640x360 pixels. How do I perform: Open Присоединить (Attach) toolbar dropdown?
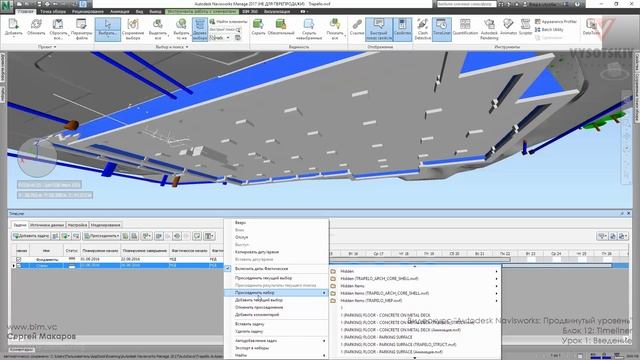102,236
